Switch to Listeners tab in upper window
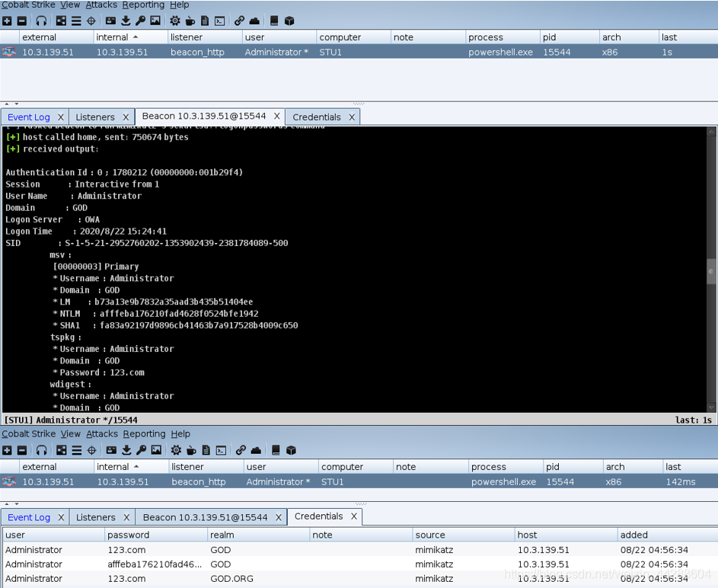The width and height of the screenshot is (718, 588). [95, 117]
